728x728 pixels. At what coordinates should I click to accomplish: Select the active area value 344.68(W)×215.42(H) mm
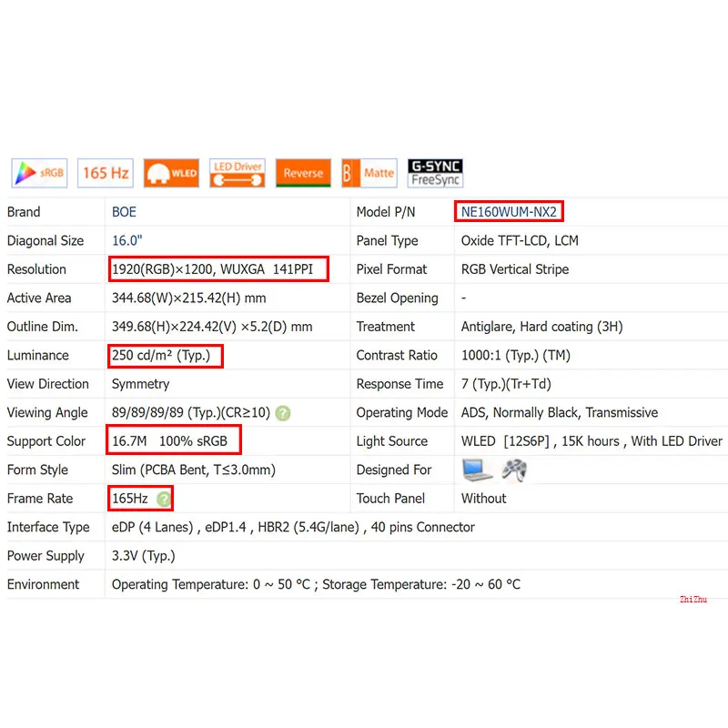click(x=189, y=298)
